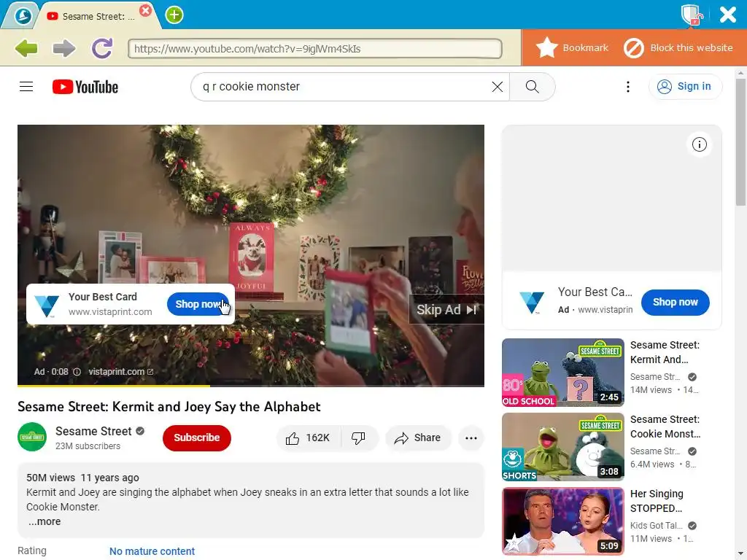Open the shield security icon in title bar
Screen dimensions: 747x560
pyautogui.click(x=692, y=15)
